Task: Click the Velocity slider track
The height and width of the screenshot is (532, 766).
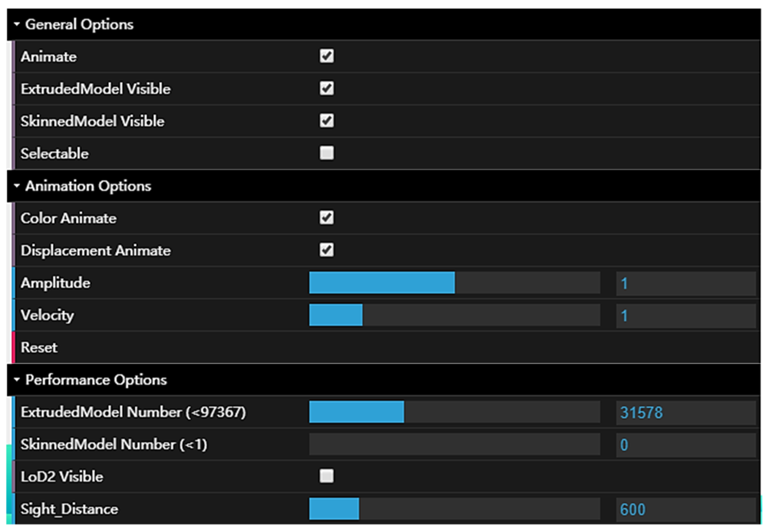Action: coord(454,315)
